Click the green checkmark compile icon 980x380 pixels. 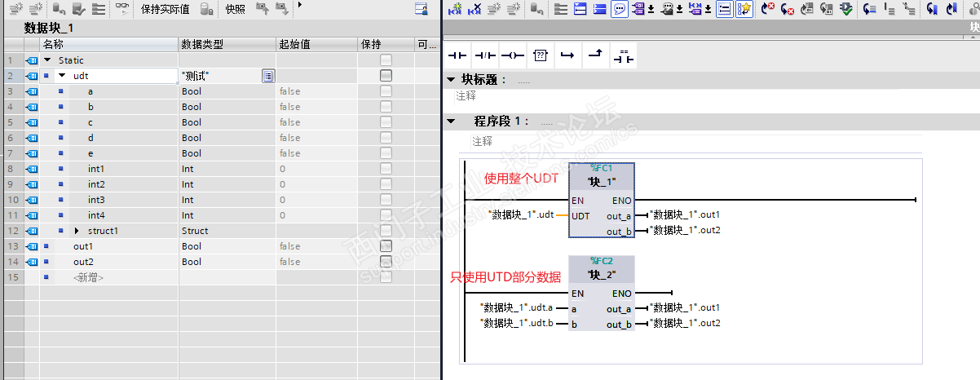845,9
